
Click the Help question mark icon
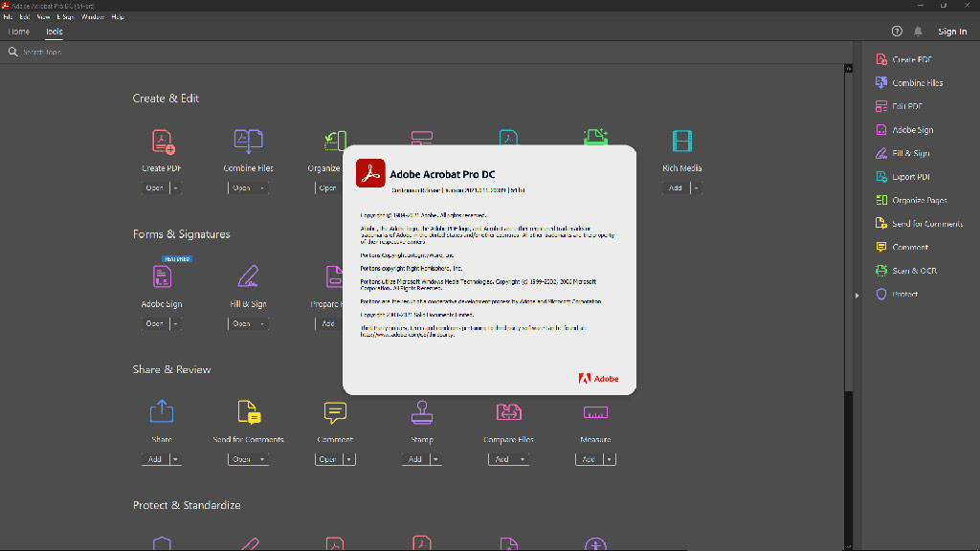coord(897,32)
